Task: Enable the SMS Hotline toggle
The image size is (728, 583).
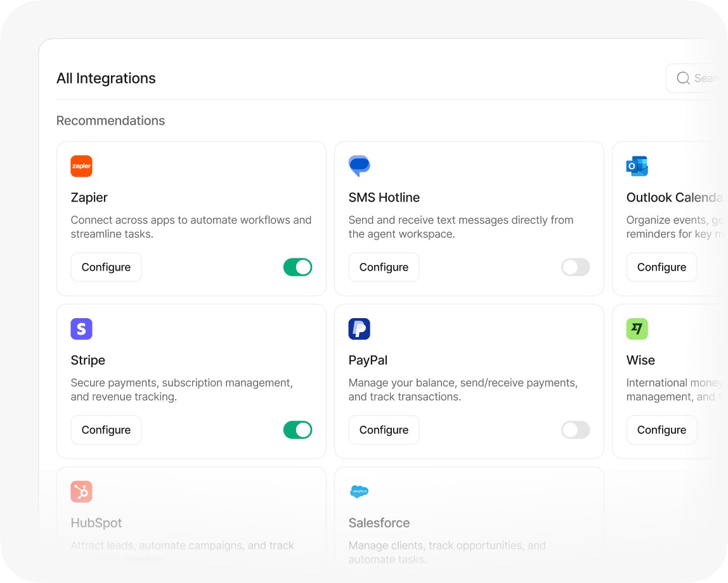Action: pos(576,267)
